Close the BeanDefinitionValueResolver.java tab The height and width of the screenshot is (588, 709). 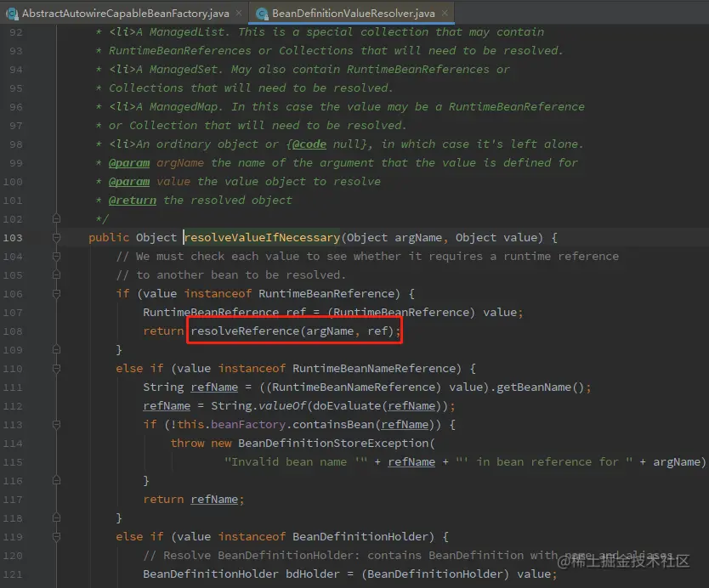click(445, 13)
